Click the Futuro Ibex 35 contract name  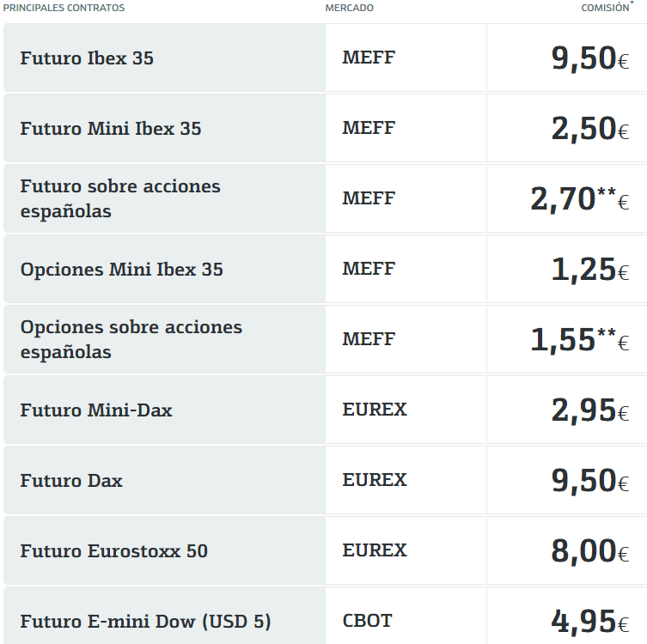87,58
